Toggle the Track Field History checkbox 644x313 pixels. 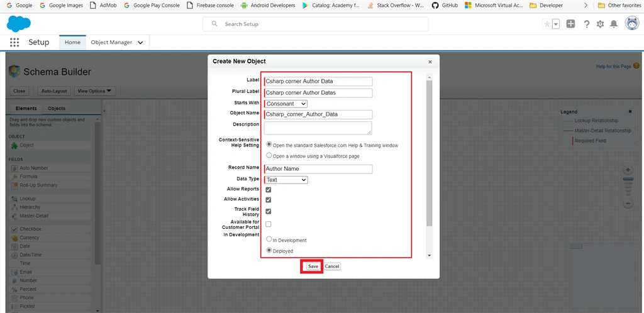coord(268,211)
